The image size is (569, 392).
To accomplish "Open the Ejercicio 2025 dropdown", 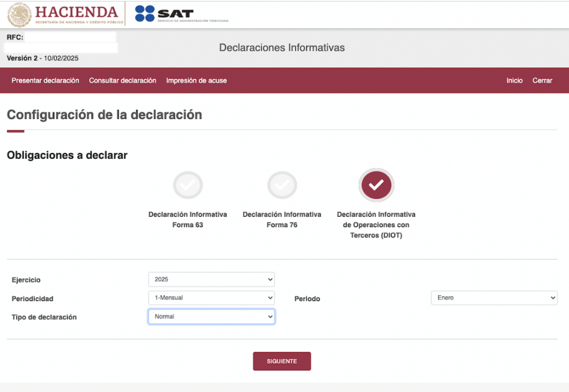I will pos(212,279).
